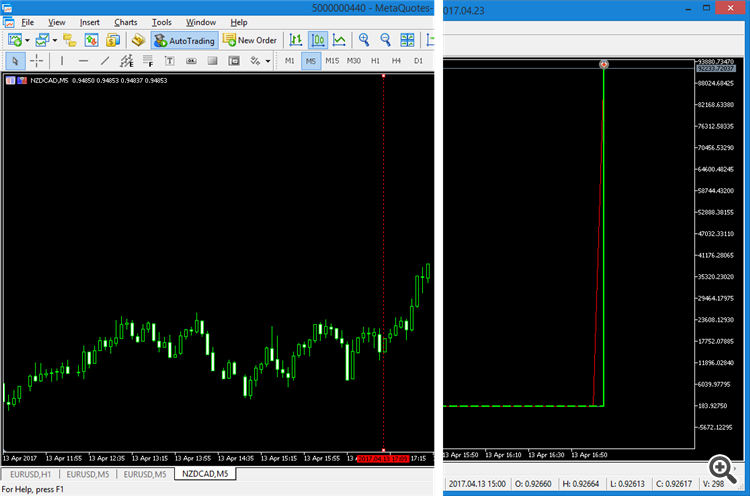Click the status bar Close value C: 0.92617
The width and height of the screenshot is (750, 496).
click(673, 484)
